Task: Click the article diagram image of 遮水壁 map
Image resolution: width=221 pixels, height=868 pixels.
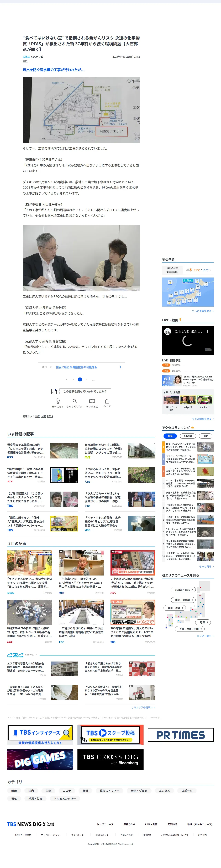Action: (x=81, y=110)
